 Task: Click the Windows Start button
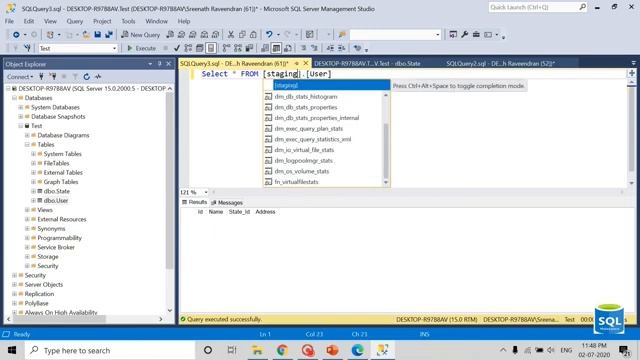click(12, 350)
